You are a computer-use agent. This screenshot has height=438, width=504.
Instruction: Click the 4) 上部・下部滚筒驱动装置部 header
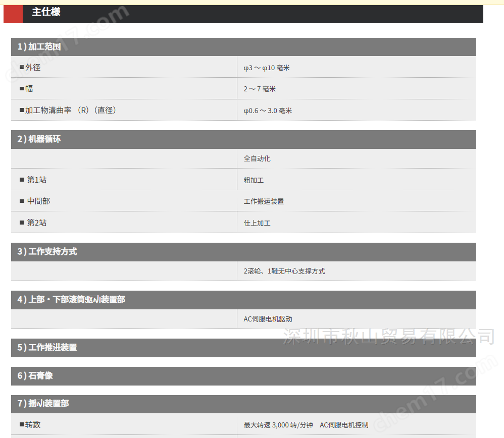click(x=243, y=300)
